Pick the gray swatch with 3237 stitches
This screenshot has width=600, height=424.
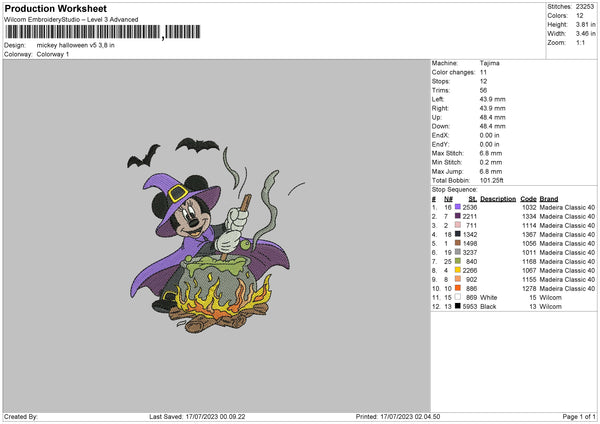[458, 252]
